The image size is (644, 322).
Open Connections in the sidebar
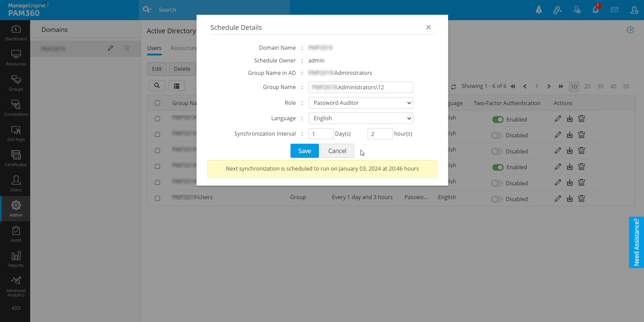point(16,108)
